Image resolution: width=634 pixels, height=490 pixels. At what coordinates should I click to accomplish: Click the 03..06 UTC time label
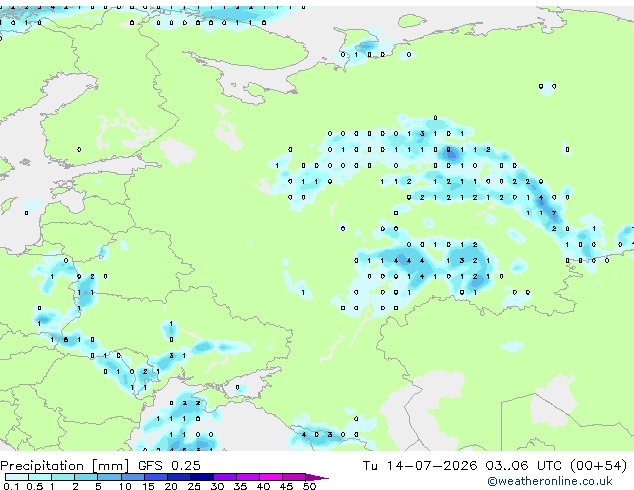point(524,466)
